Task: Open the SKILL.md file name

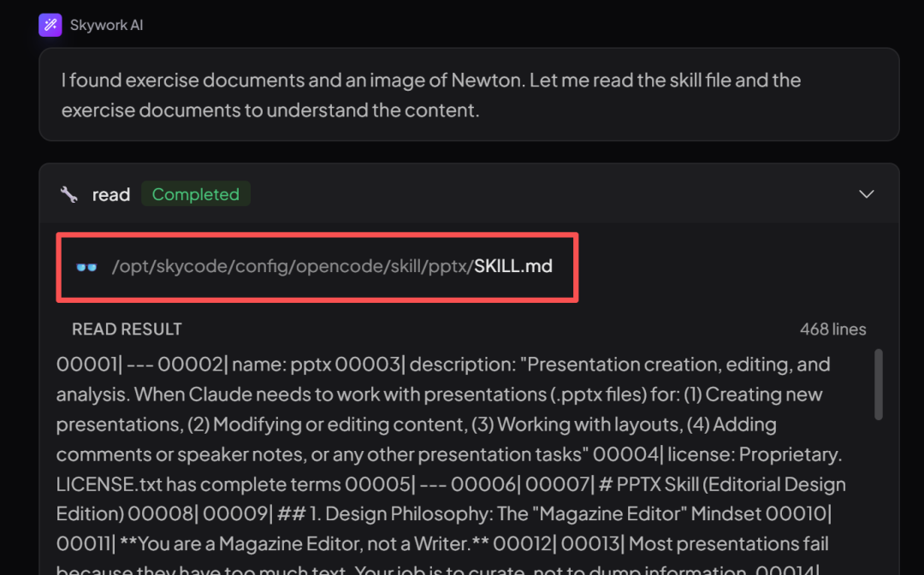Action: click(x=513, y=266)
